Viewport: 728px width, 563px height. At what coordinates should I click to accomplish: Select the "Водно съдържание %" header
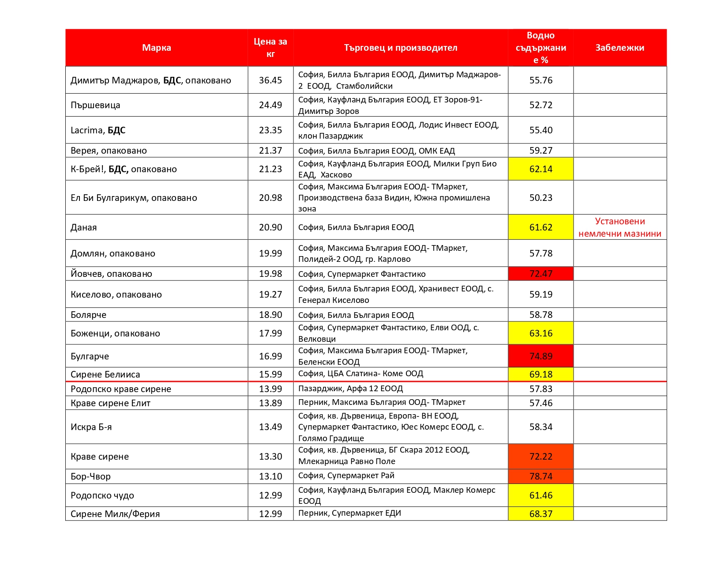pyautogui.click(x=540, y=48)
